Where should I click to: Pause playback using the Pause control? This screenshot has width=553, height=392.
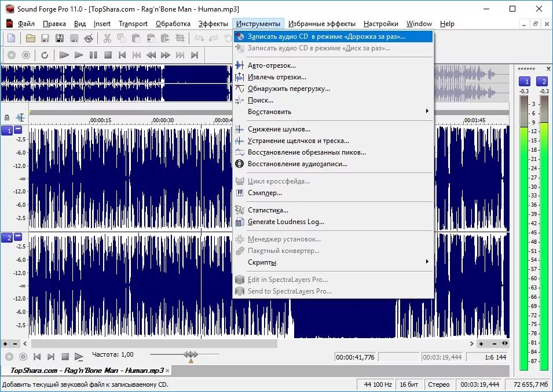click(94, 55)
